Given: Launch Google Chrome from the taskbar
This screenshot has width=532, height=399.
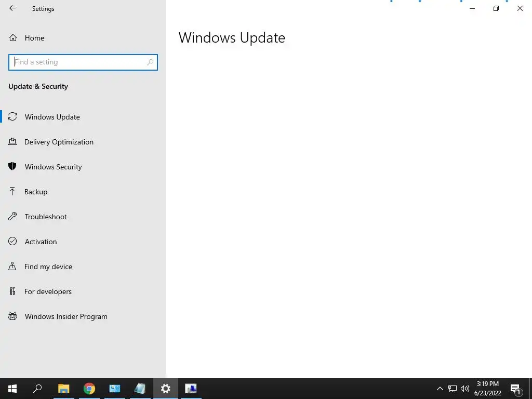Looking at the screenshot, I should (x=89, y=389).
